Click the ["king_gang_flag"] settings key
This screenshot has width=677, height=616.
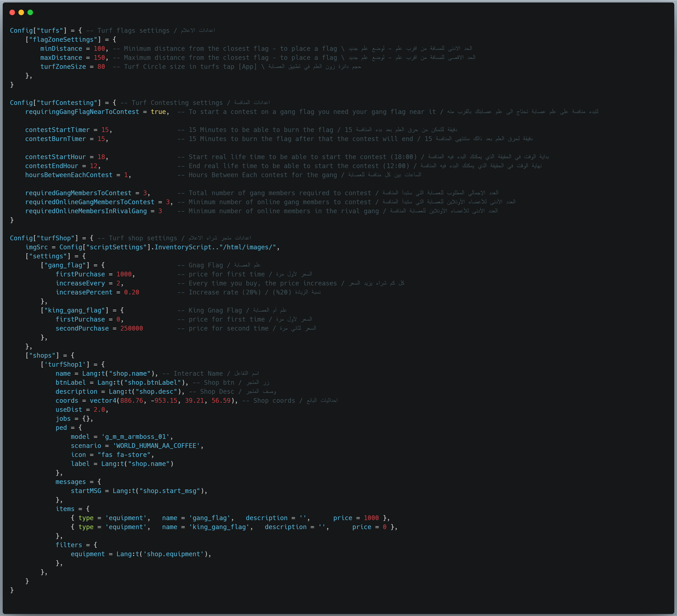coord(74,310)
